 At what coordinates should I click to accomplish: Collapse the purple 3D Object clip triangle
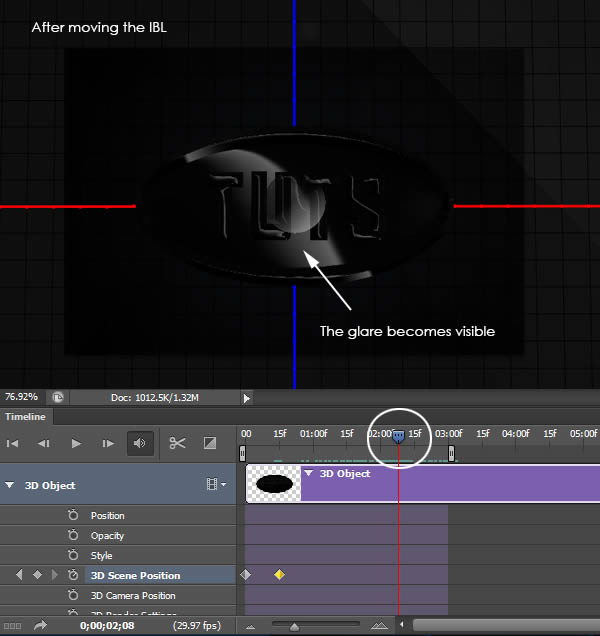(309, 473)
